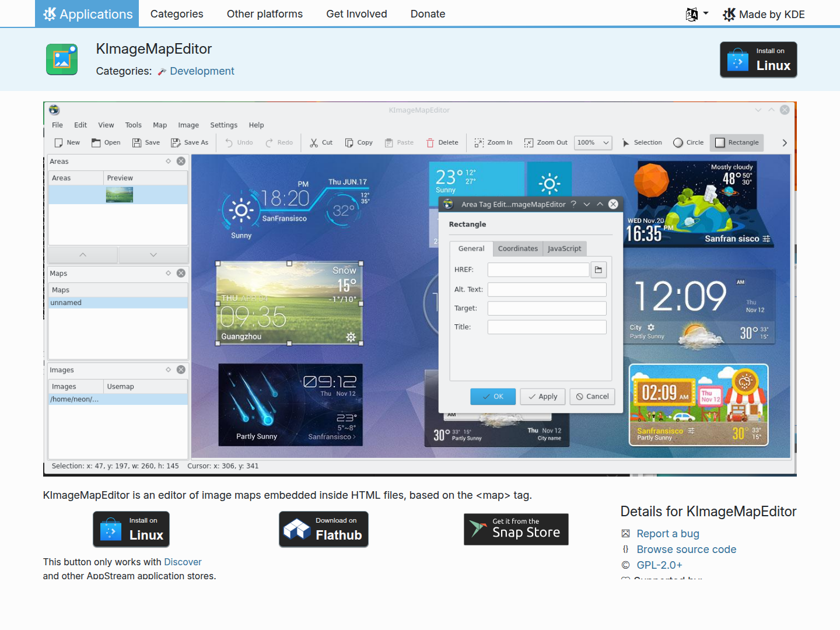This screenshot has width=840, height=630.
Task: Click the Snap Store badge
Action: coord(516,529)
